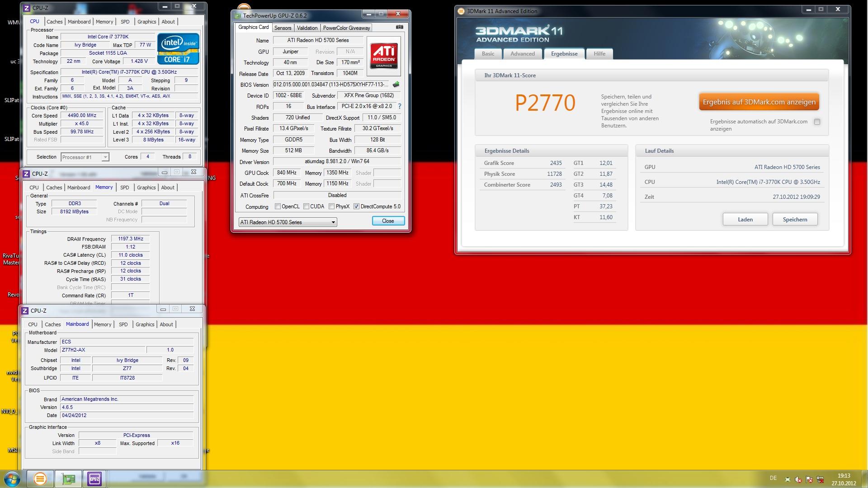Click the ATI Radeon logo in GPU-Z
The height and width of the screenshot is (488, 868).
click(384, 56)
